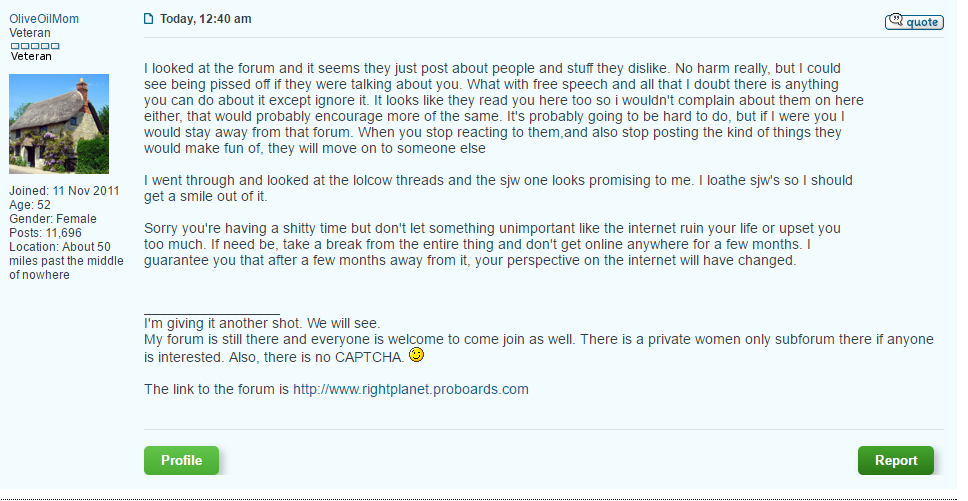Open the thatched cottage avatar image
The width and height of the screenshot is (968, 501).
[59, 124]
